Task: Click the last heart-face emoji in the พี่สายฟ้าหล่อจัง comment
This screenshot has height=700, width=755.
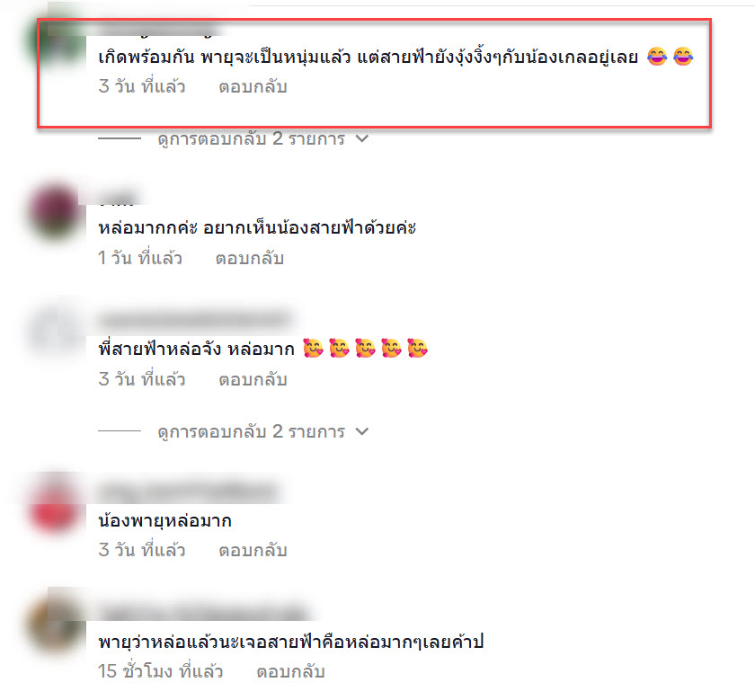Action: coord(417,348)
